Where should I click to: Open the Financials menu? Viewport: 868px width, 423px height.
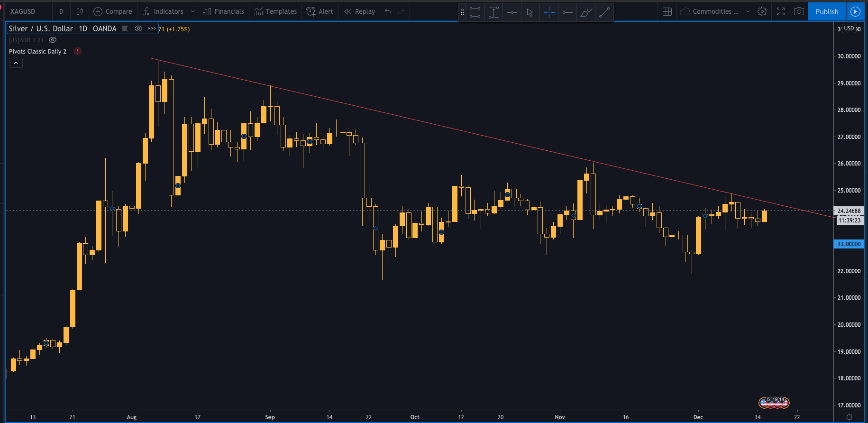pos(223,11)
